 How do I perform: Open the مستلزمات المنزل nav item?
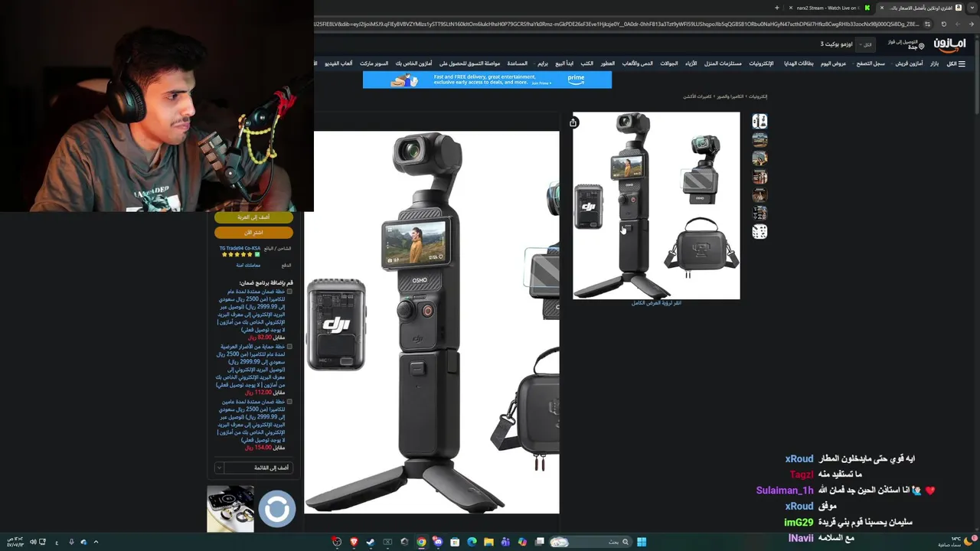click(723, 64)
